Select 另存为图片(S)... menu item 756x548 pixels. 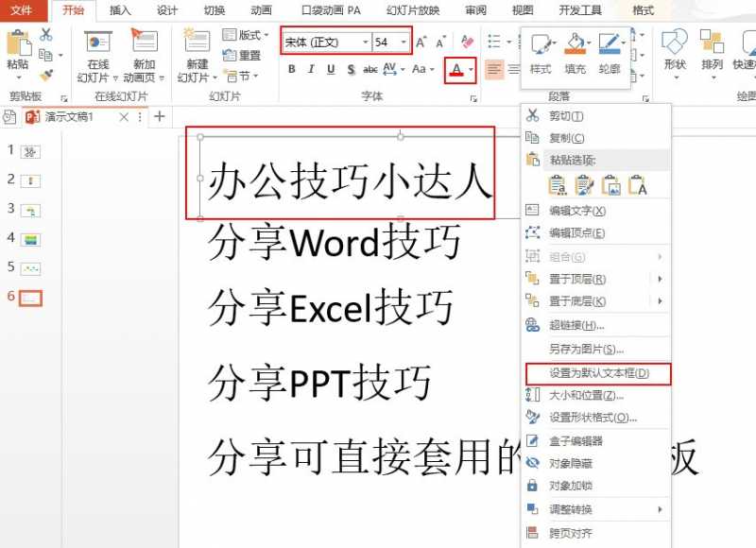(596, 349)
